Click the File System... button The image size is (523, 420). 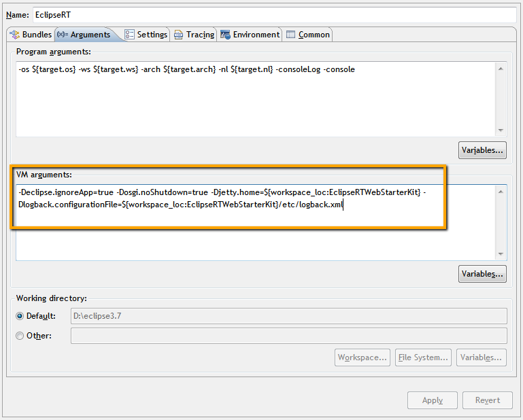(423, 357)
